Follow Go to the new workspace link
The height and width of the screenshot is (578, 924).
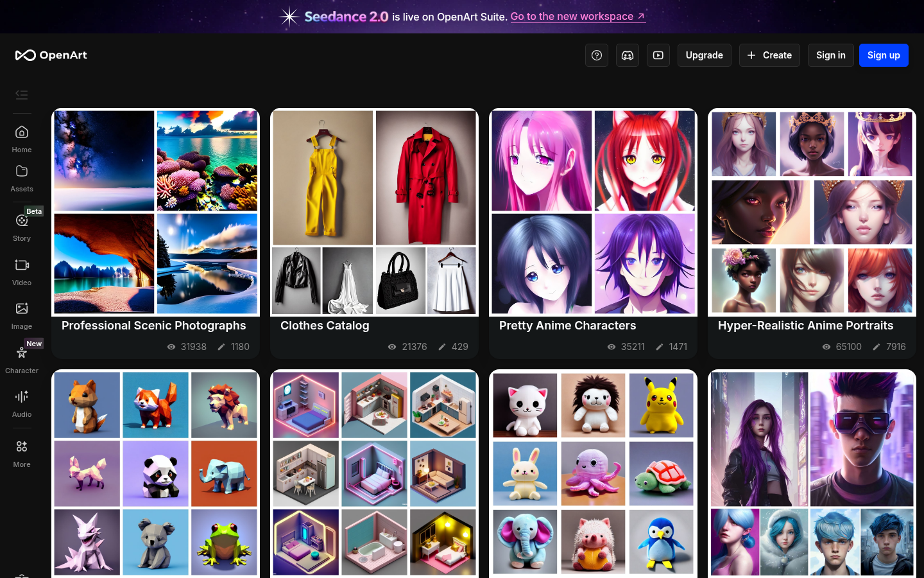(x=578, y=17)
